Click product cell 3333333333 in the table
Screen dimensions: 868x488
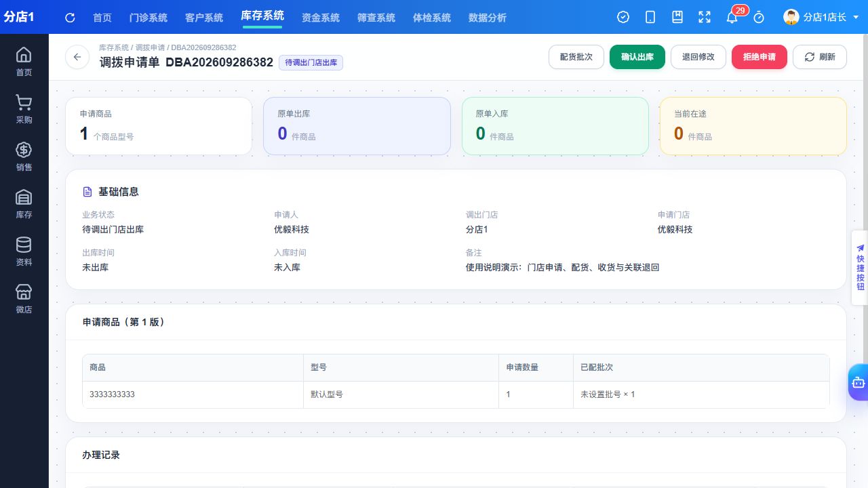(193, 394)
